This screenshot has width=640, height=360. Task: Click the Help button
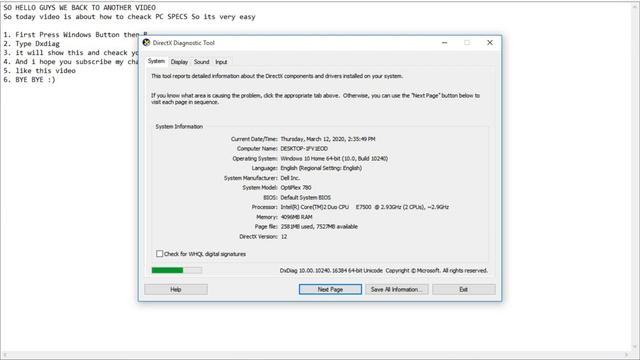(176, 289)
